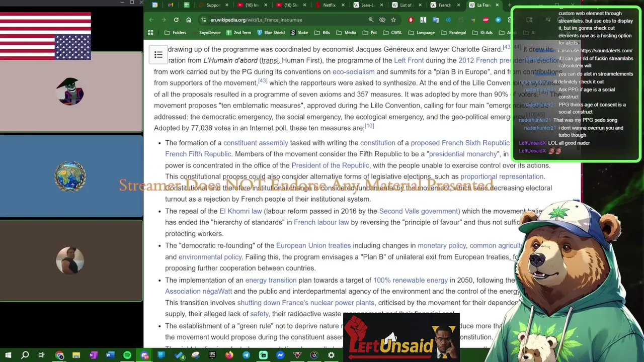The width and height of the screenshot is (644, 362).
Task: Open Discord from the taskbar
Action: coord(144,355)
